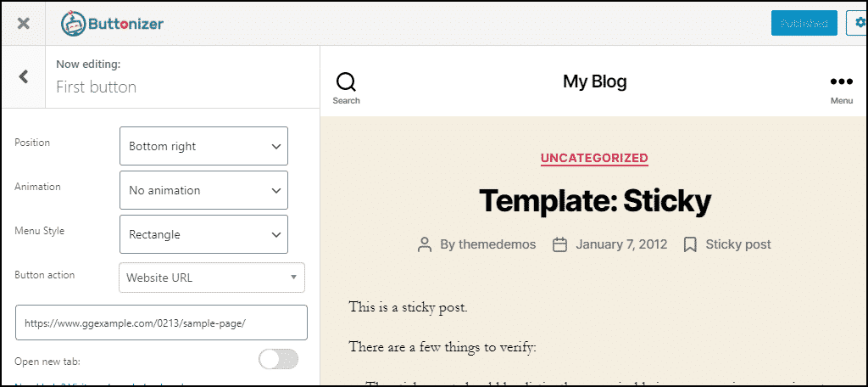
Task: Enable the Open new tab toggle
Action: point(278,359)
